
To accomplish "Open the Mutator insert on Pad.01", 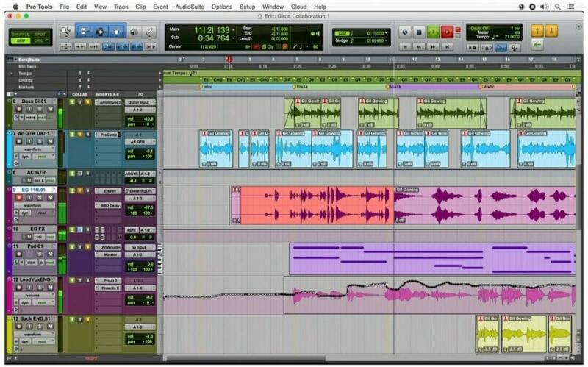I will [108, 254].
